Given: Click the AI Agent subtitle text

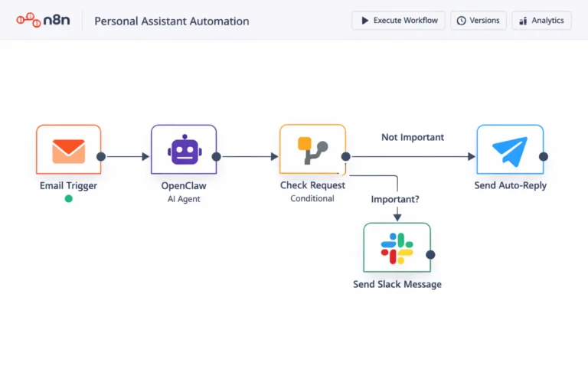Looking at the screenshot, I should [x=184, y=199].
